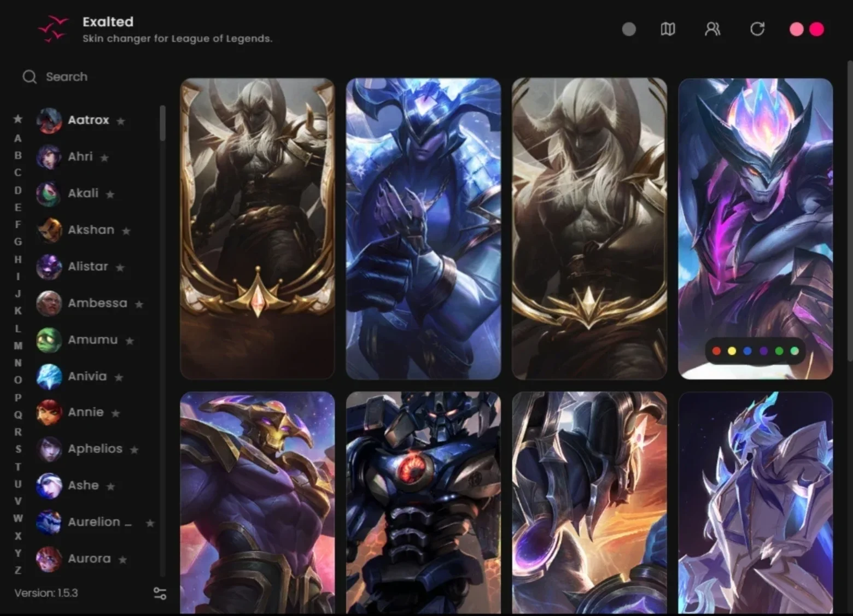Favorite Alistar with its star
Viewport: 853px width, 616px height.
pyautogui.click(x=120, y=267)
